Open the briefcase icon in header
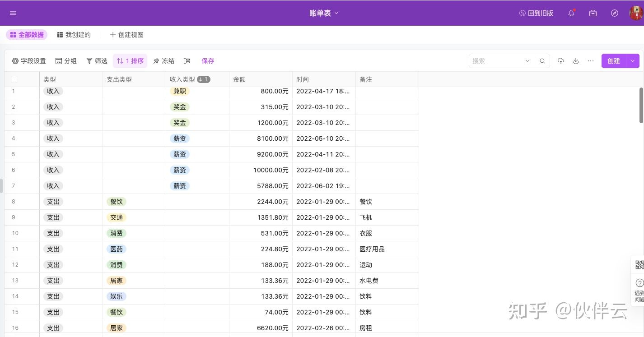This screenshot has width=644, height=337. (593, 13)
